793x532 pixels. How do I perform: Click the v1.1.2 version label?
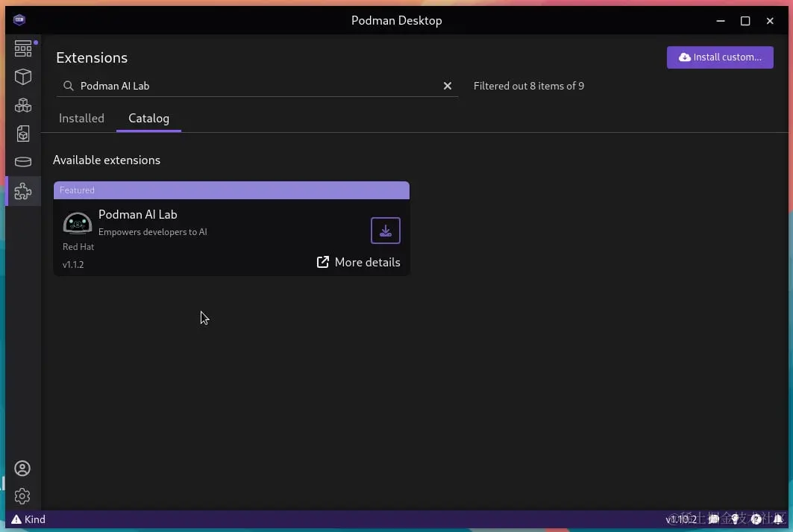pyautogui.click(x=73, y=264)
